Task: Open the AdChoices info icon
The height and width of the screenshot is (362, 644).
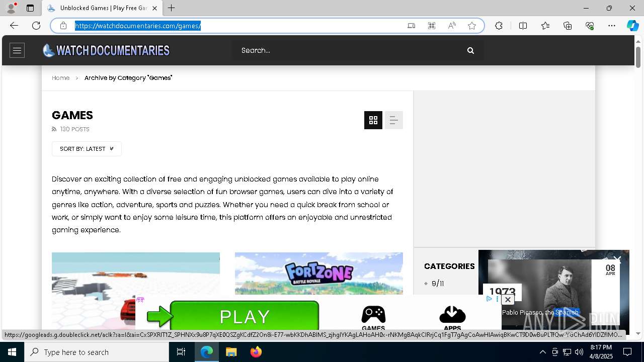Action: (x=489, y=299)
